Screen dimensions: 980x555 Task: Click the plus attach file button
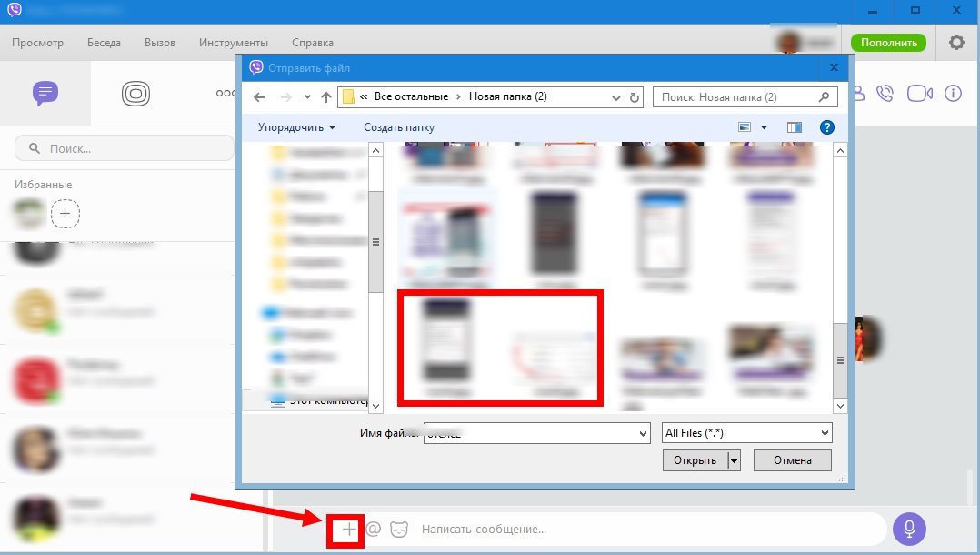click(348, 530)
